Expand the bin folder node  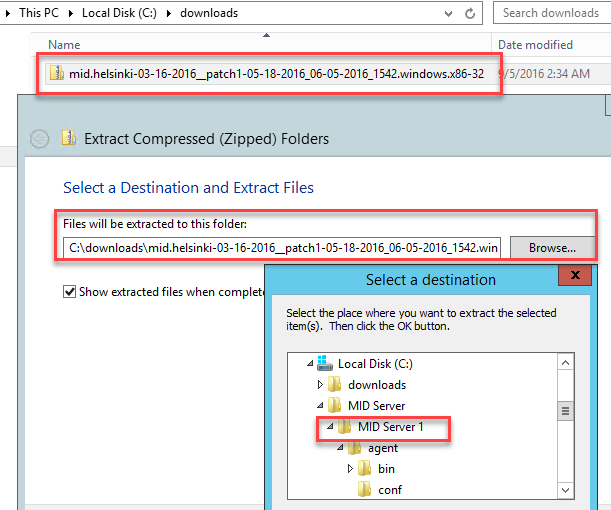click(350, 469)
